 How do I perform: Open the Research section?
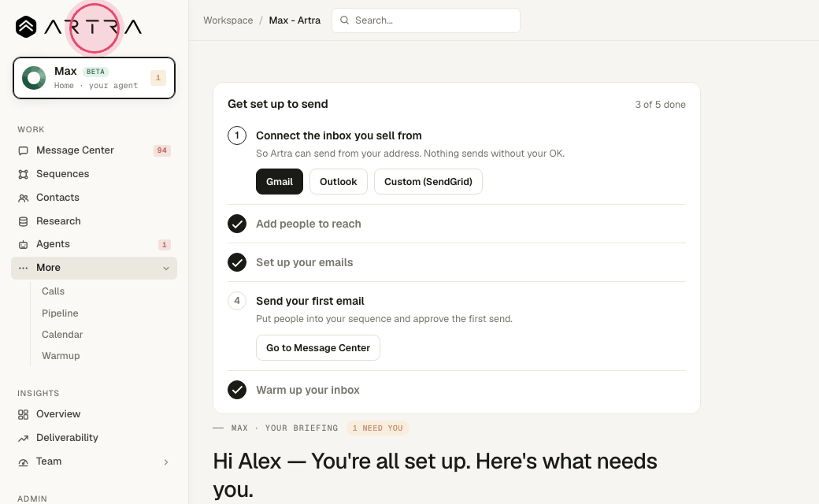pyautogui.click(x=94, y=221)
